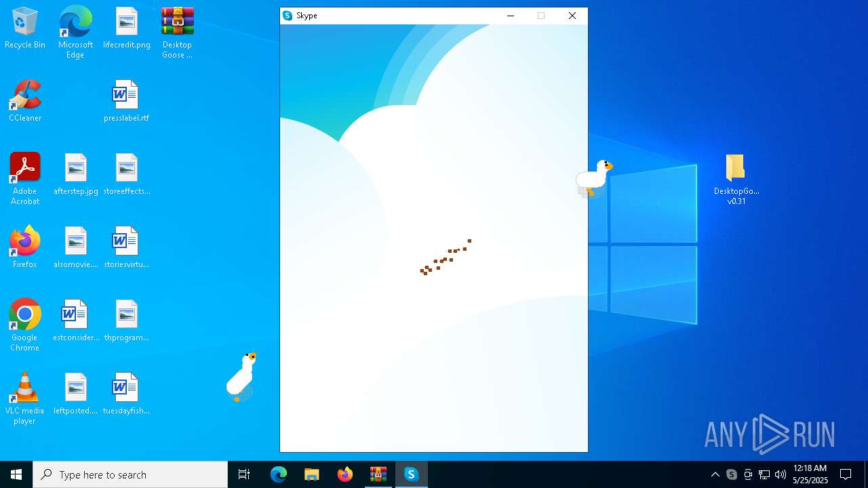The width and height of the screenshot is (868, 488).
Task: Launch Microsoft Edge from desktop shortcut
Action: (x=75, y=33)
